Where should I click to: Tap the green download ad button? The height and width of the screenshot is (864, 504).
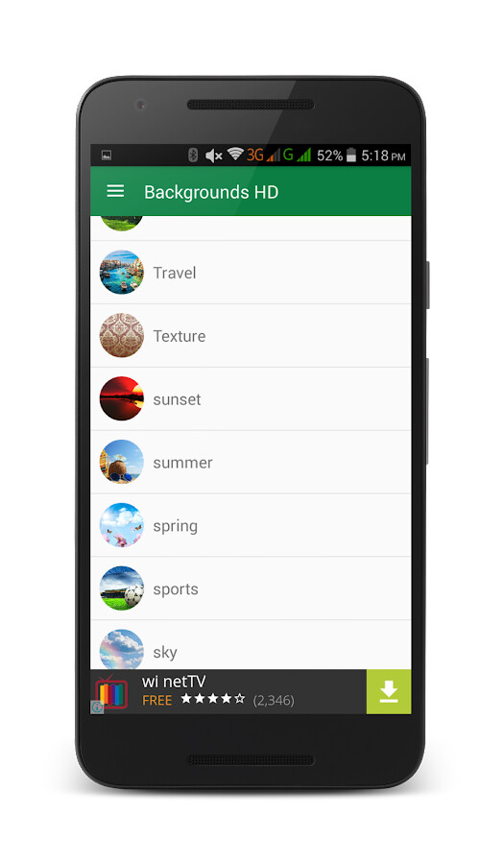pyautogui.click(x=389, y=691)
